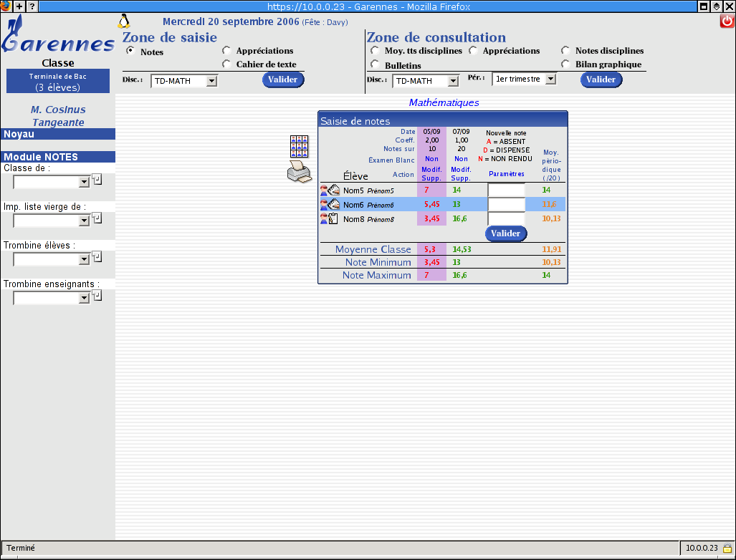736x560 pixels.
Task: Select the Bulletins radio option
Action: (x=375, y=64)
